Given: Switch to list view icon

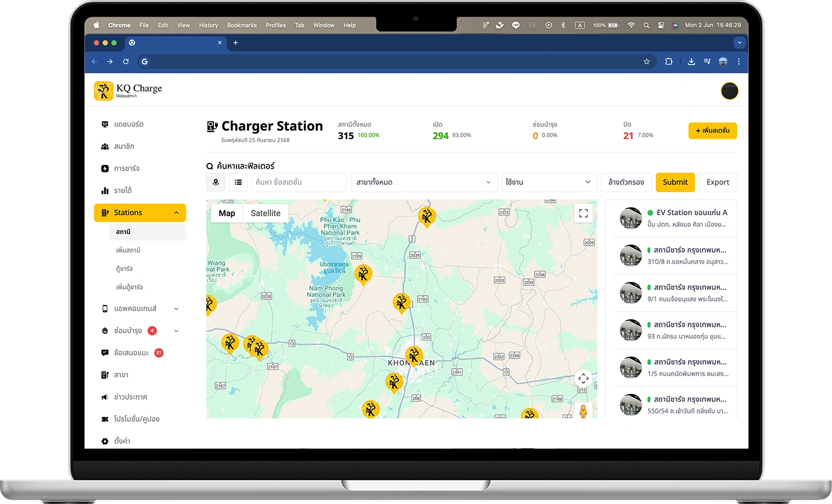Looking at the screenshot, I should [x=238, y=182].
